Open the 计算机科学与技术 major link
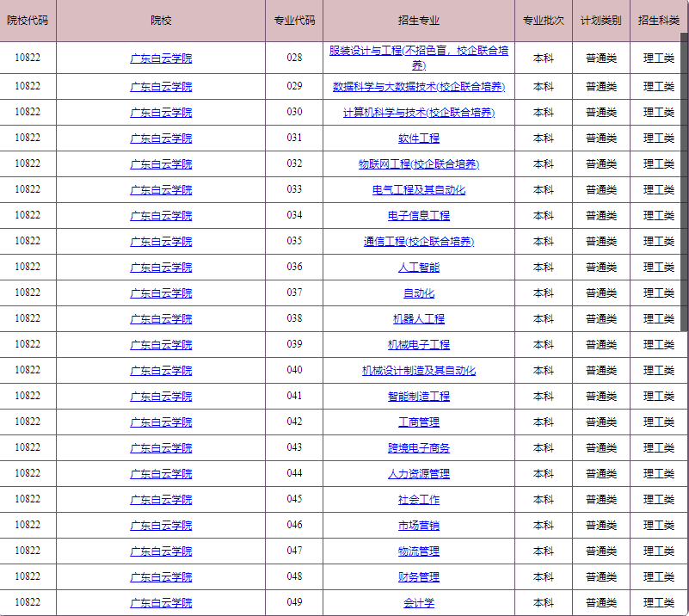 click(x=418, y=113)
